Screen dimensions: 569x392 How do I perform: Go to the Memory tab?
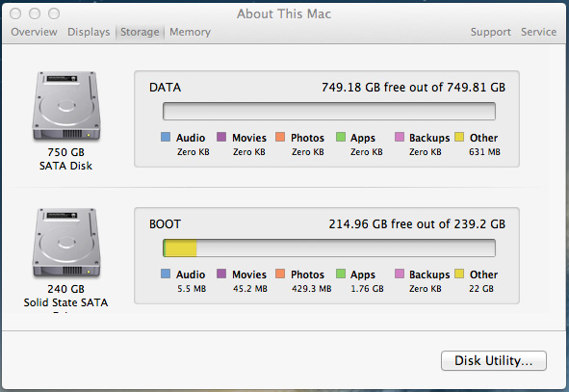click(190, 32)
